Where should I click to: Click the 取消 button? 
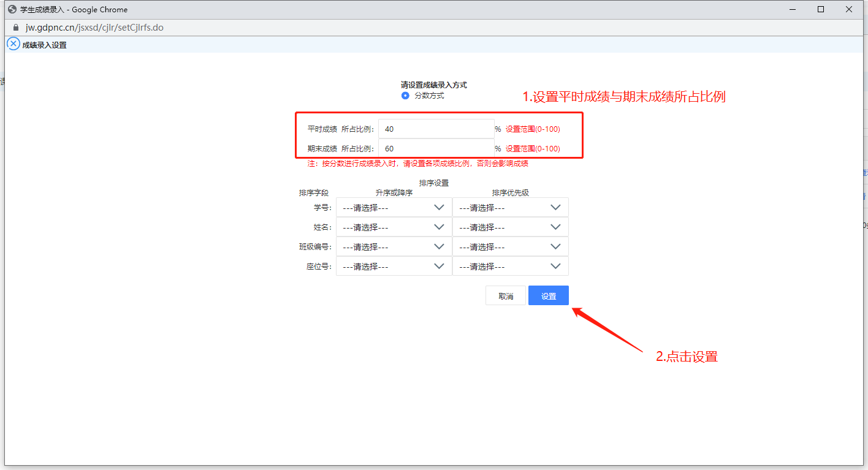(506, 296)
